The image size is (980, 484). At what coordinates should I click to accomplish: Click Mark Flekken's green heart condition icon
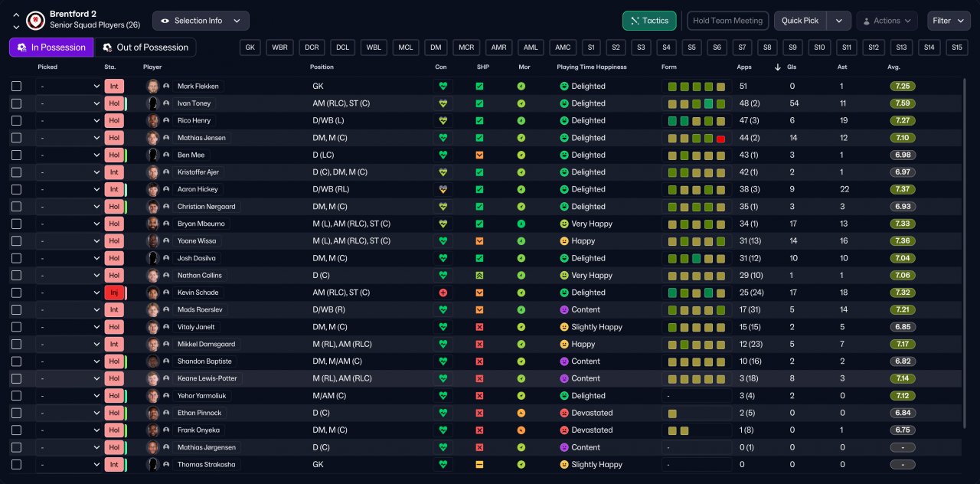click(x=443, y=87)
